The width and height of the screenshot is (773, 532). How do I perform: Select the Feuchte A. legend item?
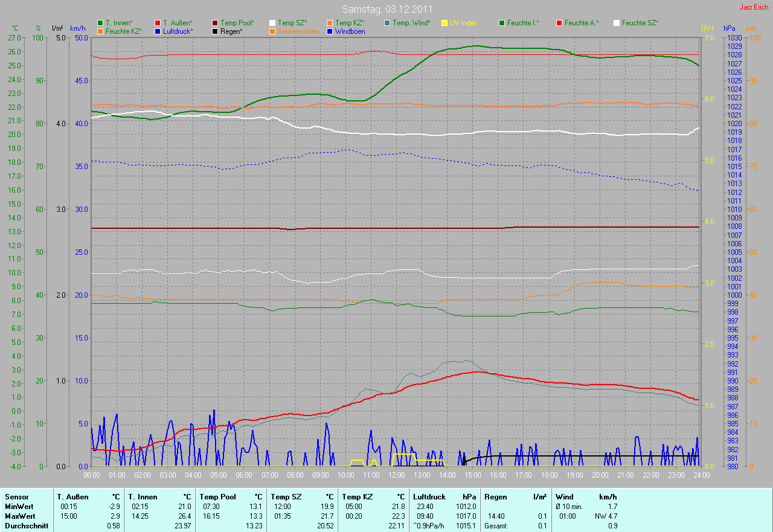click(x=577, y=23)
